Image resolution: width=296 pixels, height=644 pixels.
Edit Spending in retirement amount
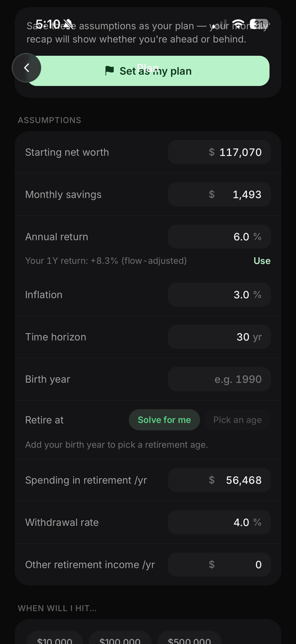219,480
